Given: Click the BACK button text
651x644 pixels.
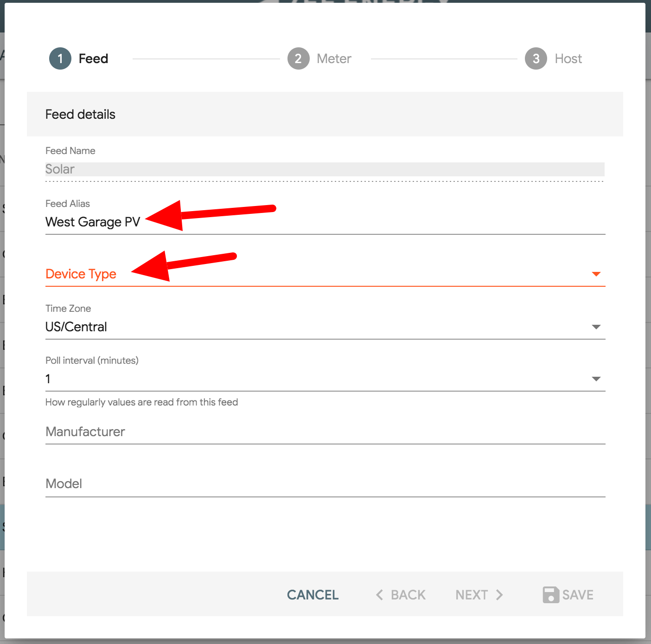Looking at the screenshot, I should (408, 595).
